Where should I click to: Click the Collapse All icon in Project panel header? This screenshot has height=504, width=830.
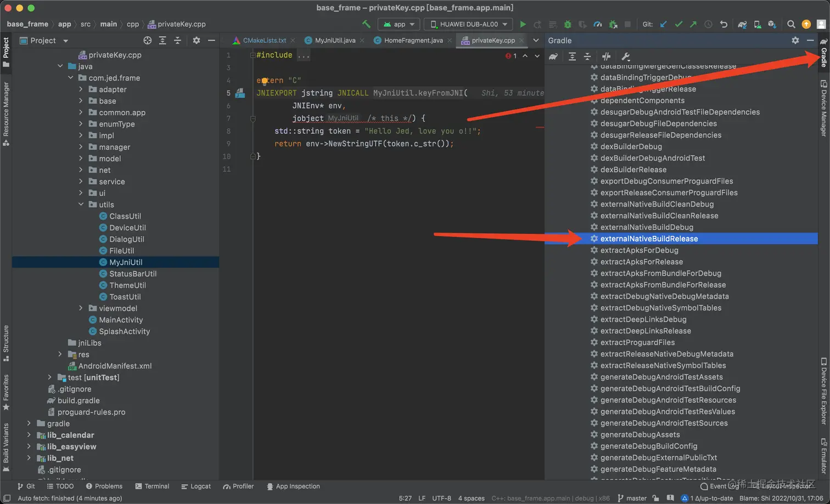point(177,41)
